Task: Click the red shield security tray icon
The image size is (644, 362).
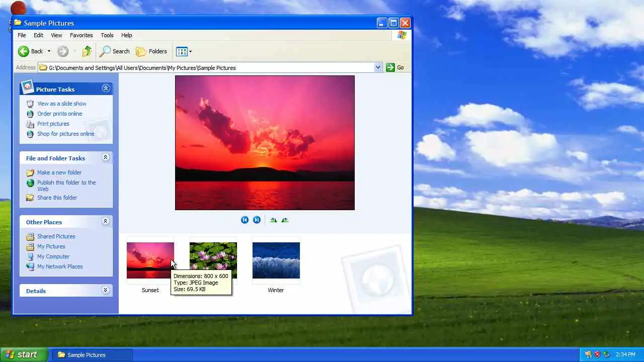Action: click(x=597, y=354)
